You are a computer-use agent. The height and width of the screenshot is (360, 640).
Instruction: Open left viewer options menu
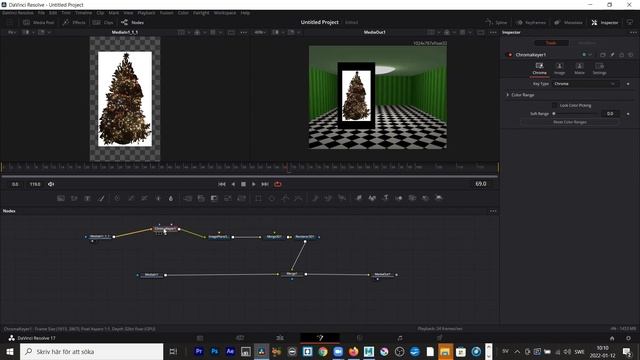pos(244,32)
